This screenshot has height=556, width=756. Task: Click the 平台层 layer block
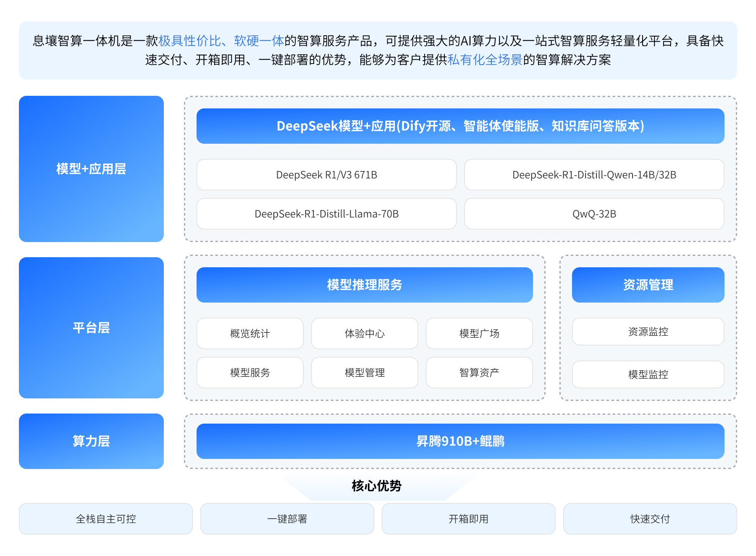tap(91, 328)
